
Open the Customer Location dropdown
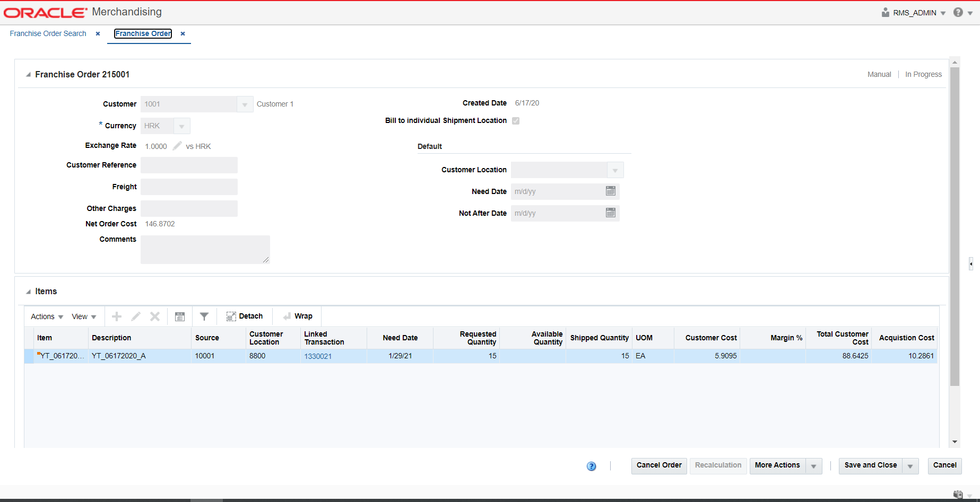(x=615, y=170)
